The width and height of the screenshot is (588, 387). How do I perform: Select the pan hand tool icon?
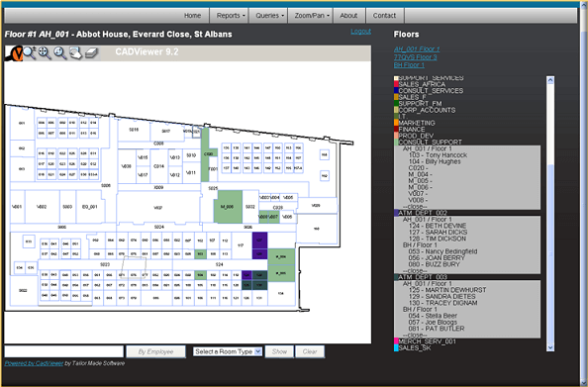[75, 52]
